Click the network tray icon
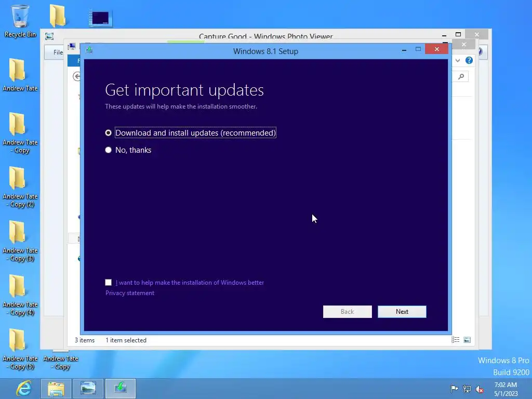The image size is (532, 399). (467, 389)
